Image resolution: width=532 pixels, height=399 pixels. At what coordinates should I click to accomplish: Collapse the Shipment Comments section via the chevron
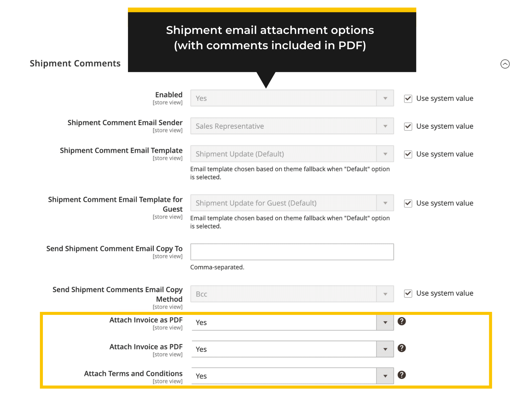point(505,65)
